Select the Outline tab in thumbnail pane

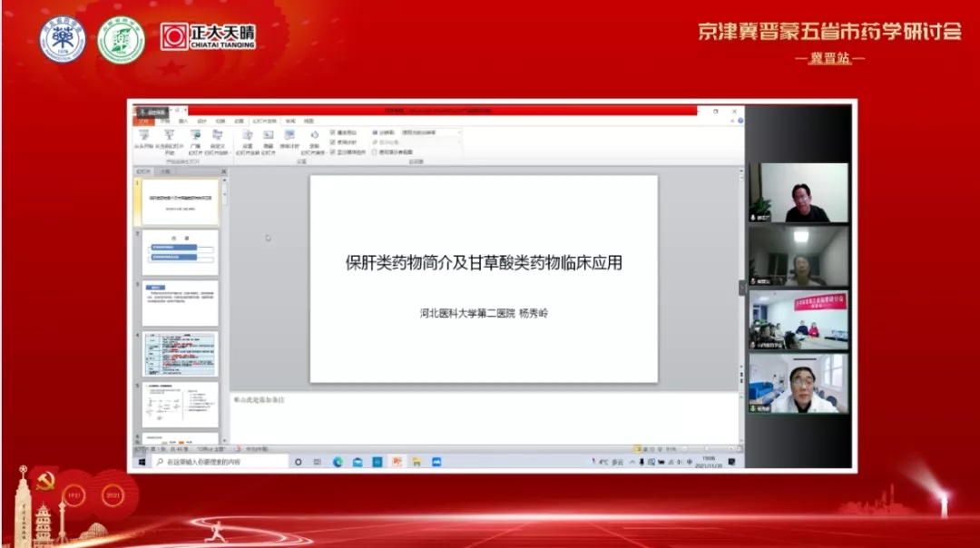[165, 171]
